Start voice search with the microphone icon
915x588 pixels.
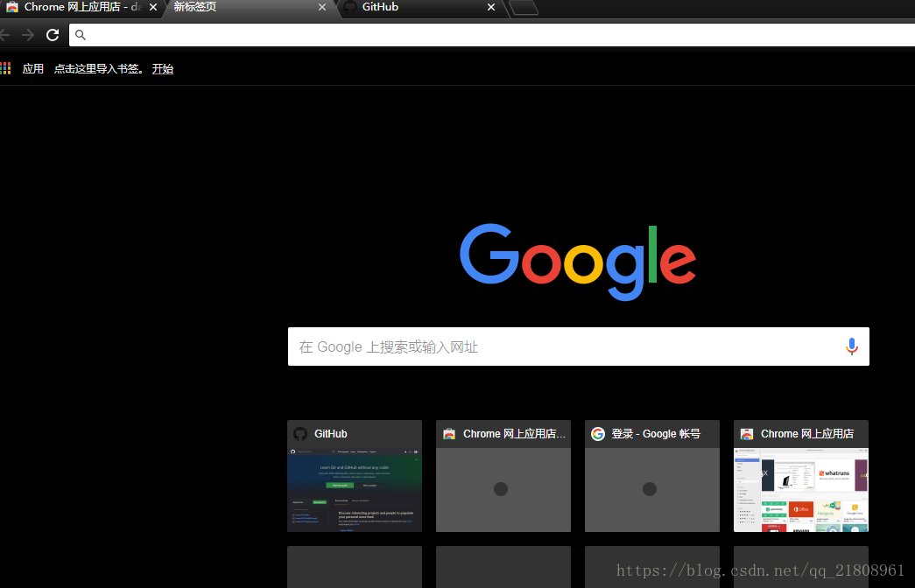pyautogui.click(x=851, y=346)
